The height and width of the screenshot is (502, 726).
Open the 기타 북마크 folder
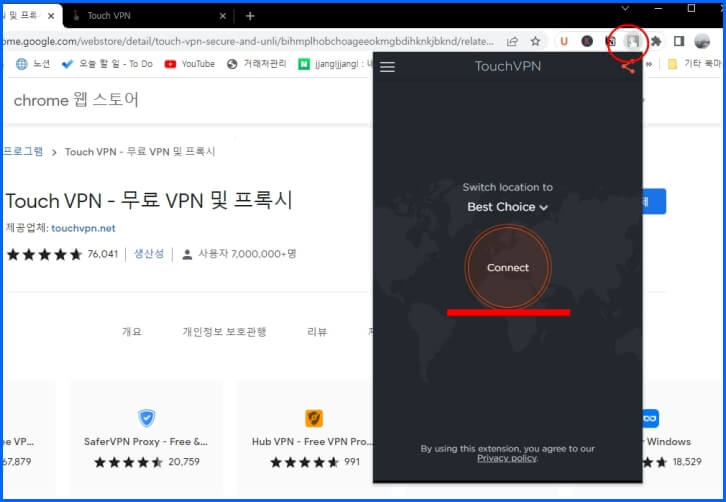point(694,64)
